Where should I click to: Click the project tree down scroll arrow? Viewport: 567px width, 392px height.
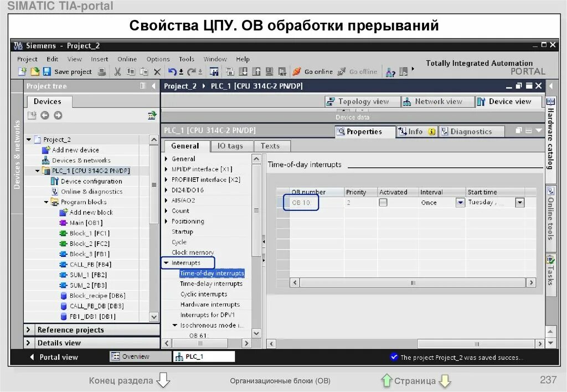pos(154,317)
